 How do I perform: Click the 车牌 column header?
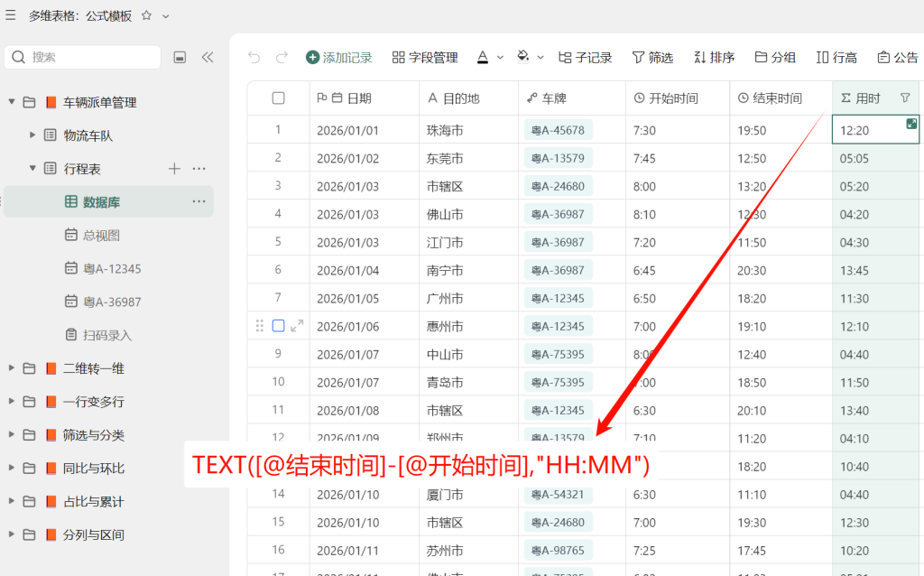(572, 98)
